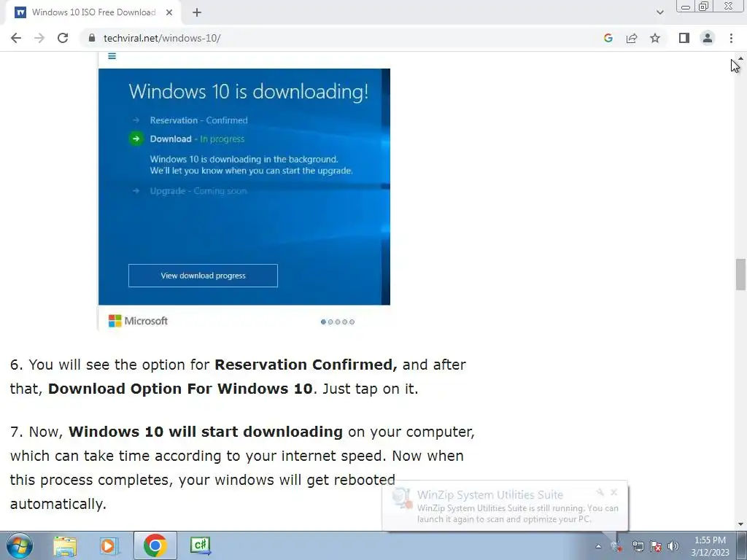Click the address bar URL field
747x560 pixels.
(343, 38)
